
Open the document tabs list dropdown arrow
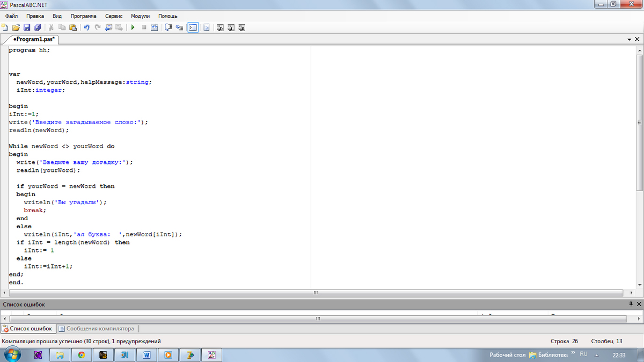point(630,40)
